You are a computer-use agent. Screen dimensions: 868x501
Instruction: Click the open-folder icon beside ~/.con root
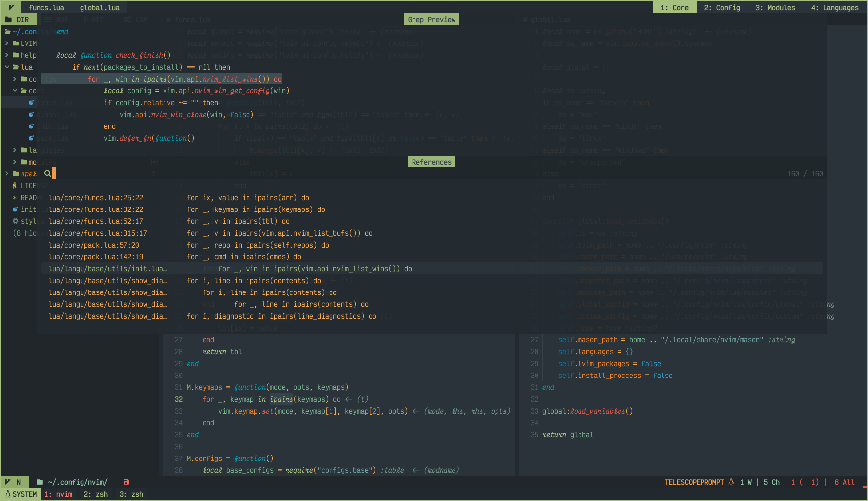tap(8, 32)
